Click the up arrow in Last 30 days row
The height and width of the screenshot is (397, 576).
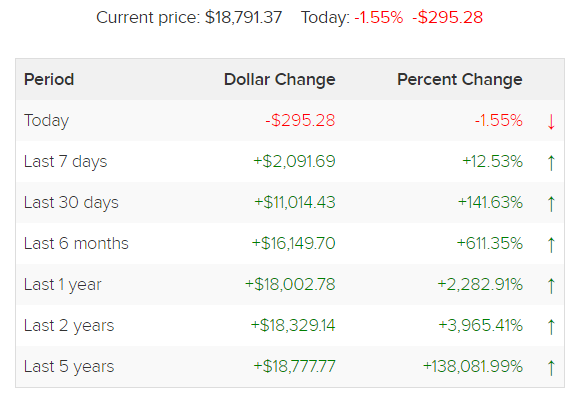point(551,203)
